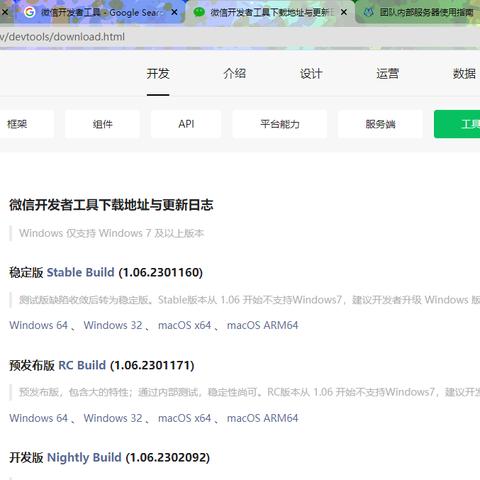Image resolution: width=480 pixels, height=480 pixels.
Task: Open the 运营 top navigation item
Action: [388, 73]
